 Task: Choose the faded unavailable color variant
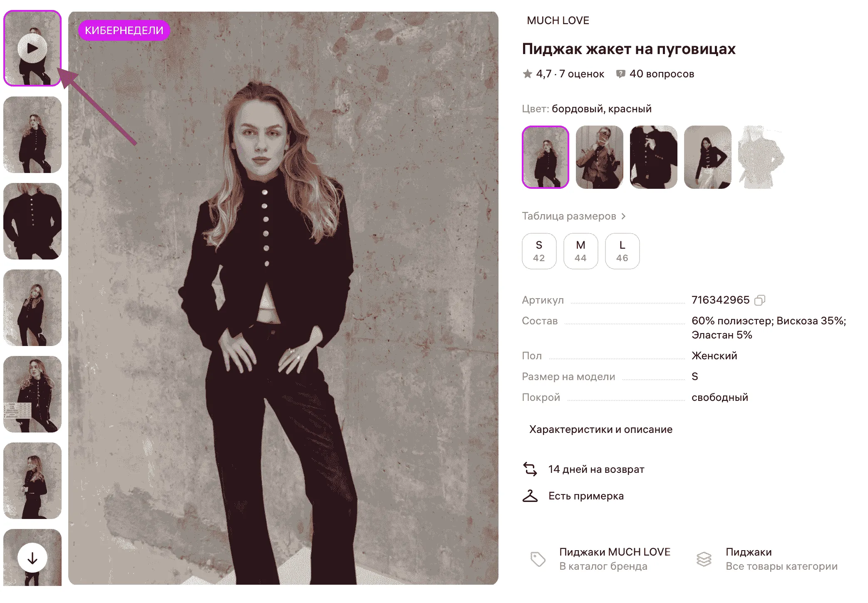[761, 157]
